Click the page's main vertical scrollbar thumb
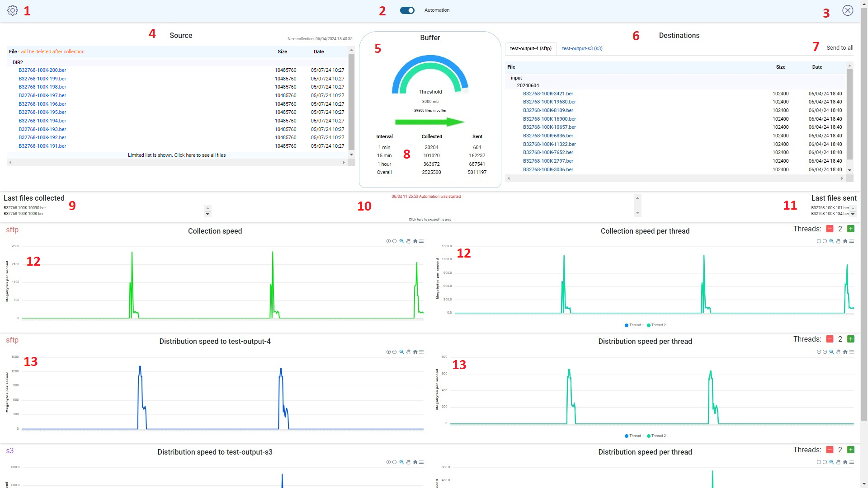The image size is (868, 488). (x=864, y=215)
